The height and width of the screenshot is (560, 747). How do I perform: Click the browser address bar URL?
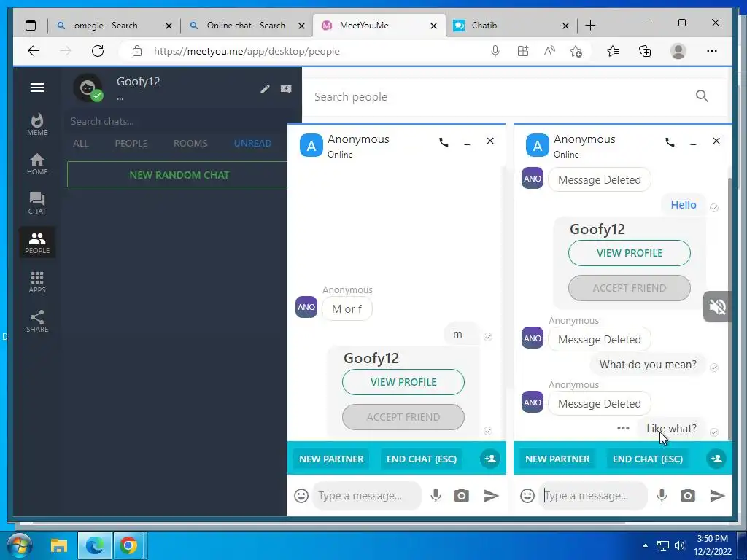coord(247,52)
